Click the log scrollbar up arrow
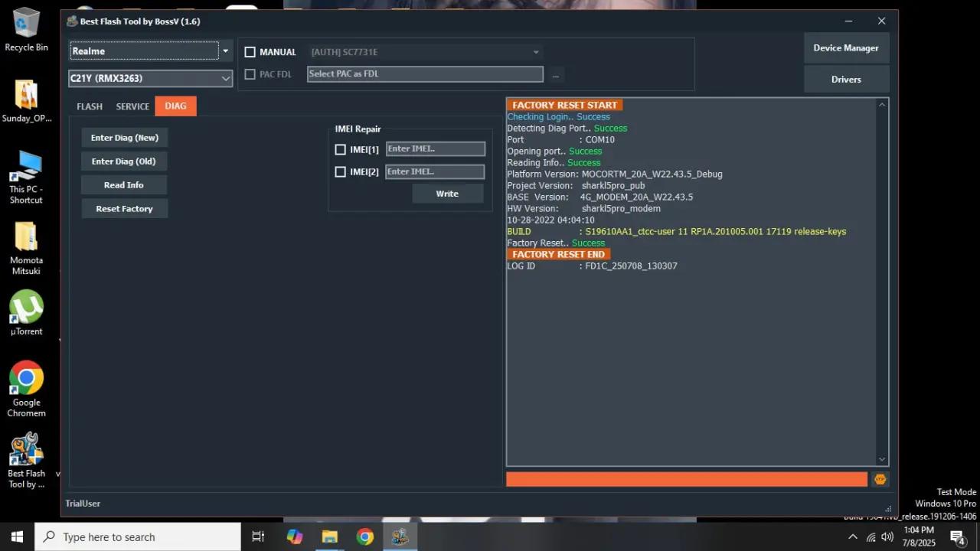The width and height of the screenshot is (980, 551). pos(882,105)
